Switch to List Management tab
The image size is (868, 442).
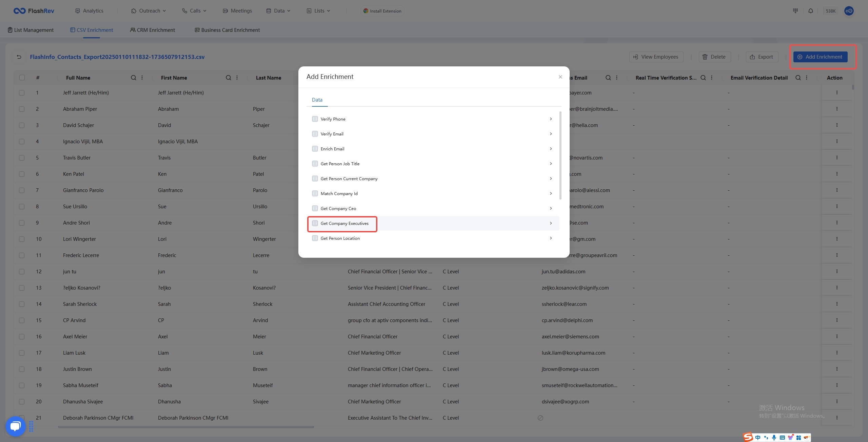pos(31,30)
